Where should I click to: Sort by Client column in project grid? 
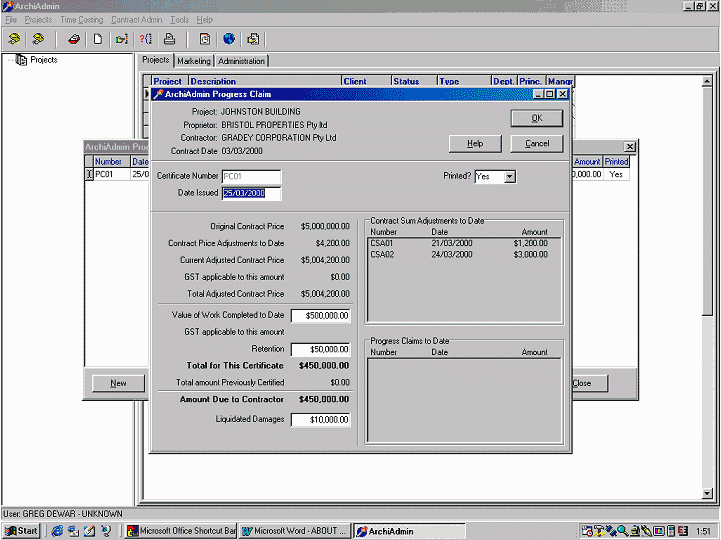[x=366, y=81]
